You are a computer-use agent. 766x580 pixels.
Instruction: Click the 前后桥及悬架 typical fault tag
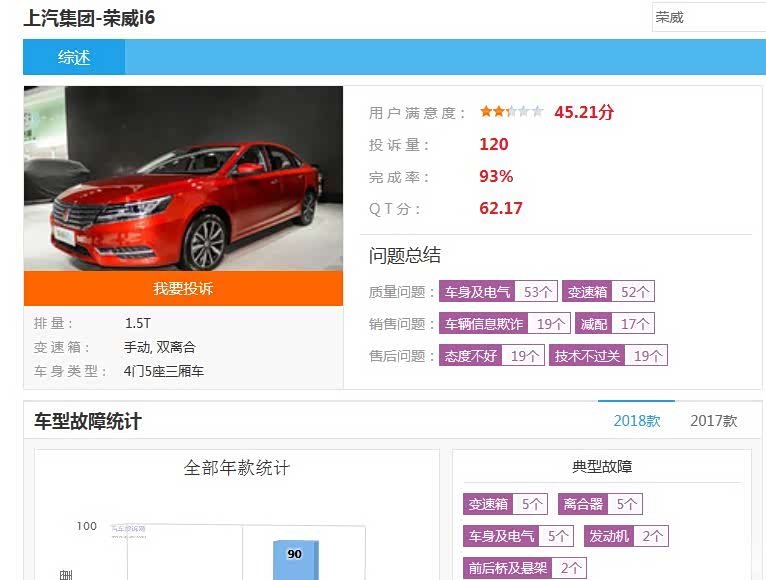point(525,568)
